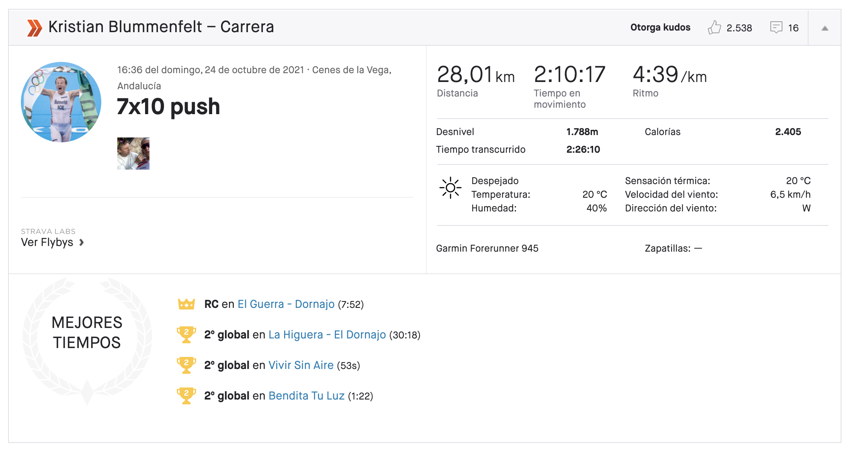Click trophy icon beside La Higuera segment

click(186, 335)
